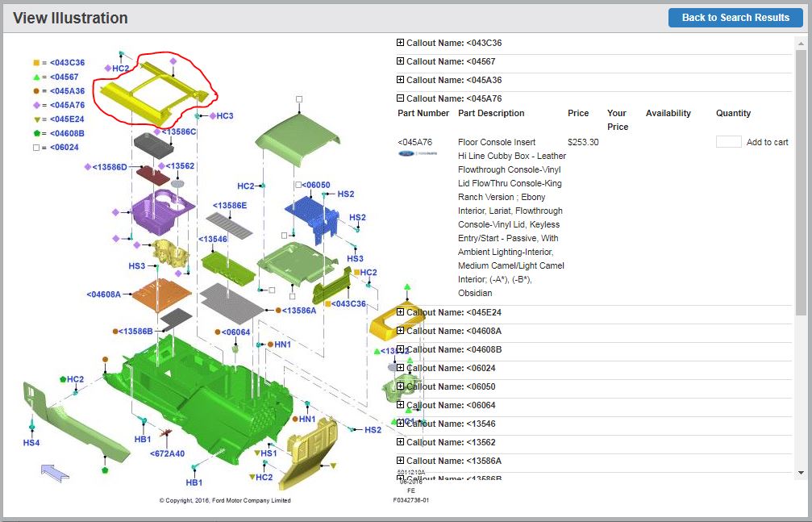Click the green pentagon legend marker
812x522 pixels.
pos(36,133)
